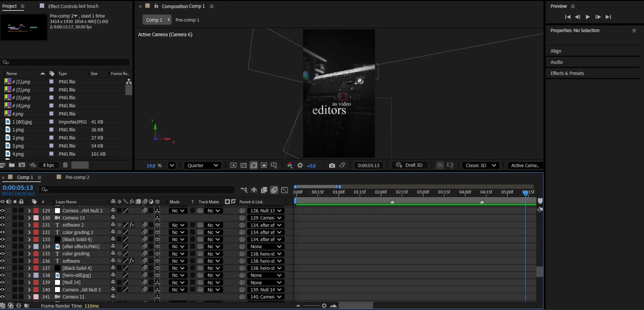Enable Motion Blur for the timeline

click(274, 190)
